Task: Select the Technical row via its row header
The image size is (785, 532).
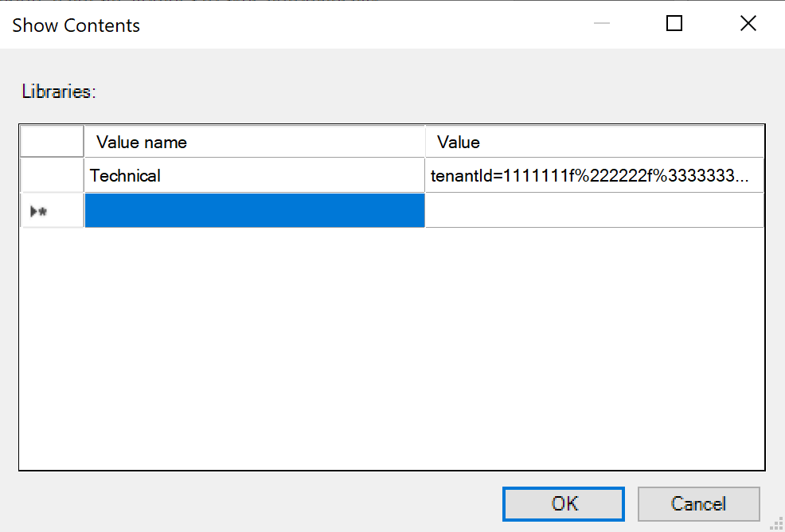Action: tap(52, 175)
